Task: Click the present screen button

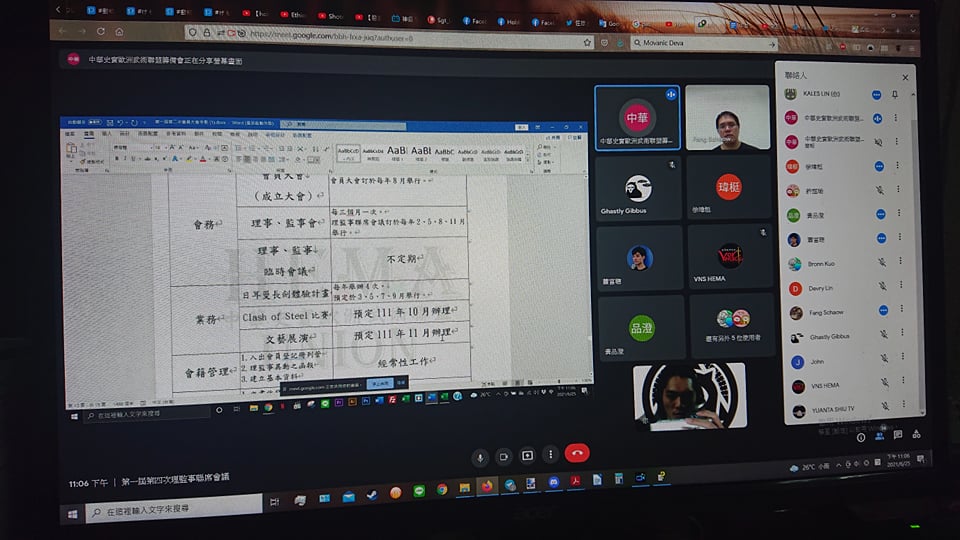Action: pos(527,456)
